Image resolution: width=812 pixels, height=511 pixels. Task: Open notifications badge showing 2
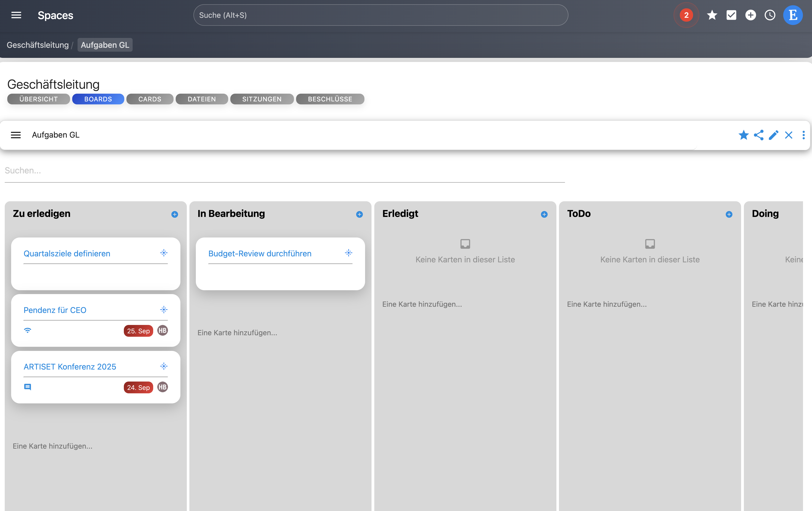pos(686,15)
